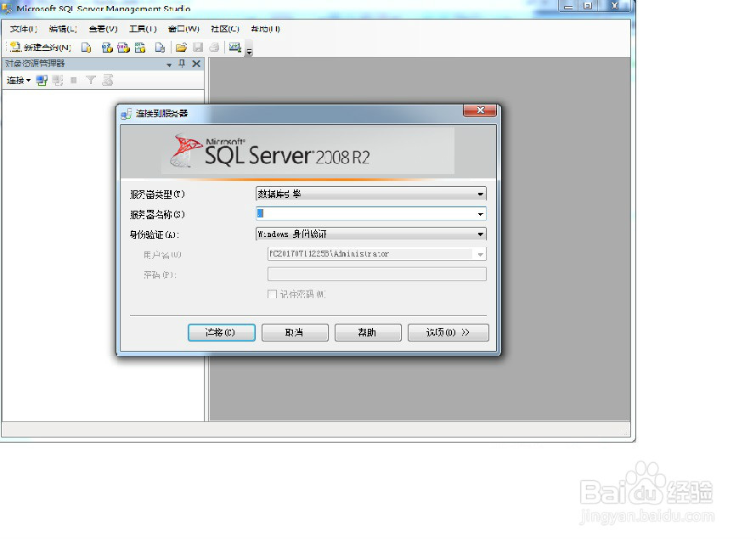Click the Save floppy disk icon
Image resolution: width=756 pixels, height=542 pixels.
[198, 48]
